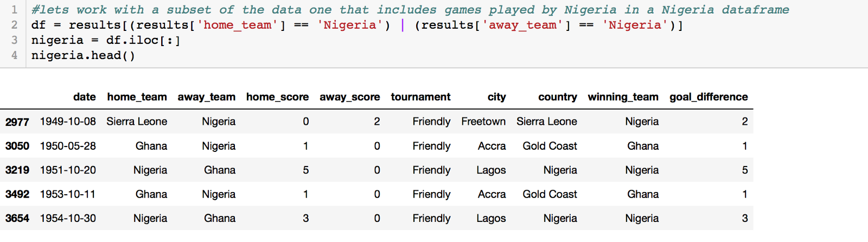Place cursor in nigeria.head() code line
Viewport: 868px width, 242px height.
[x=83, y=55]
